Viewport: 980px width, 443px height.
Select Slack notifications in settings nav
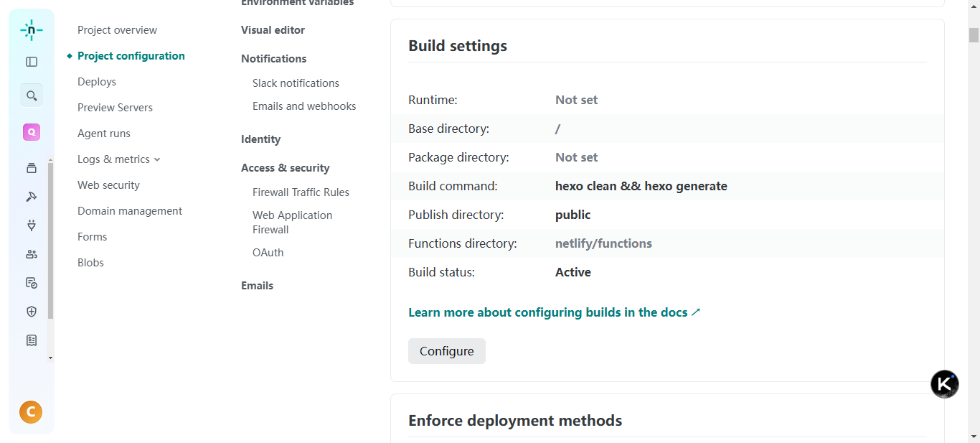(x=296, y=83)
